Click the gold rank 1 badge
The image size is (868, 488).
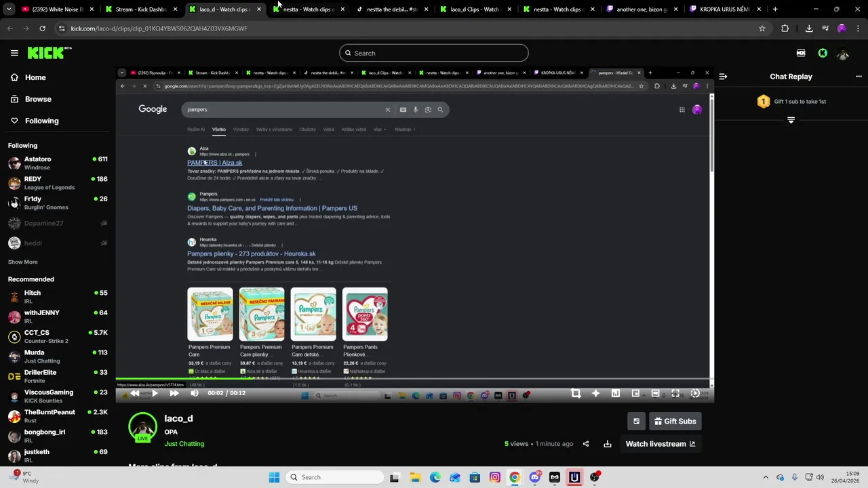[764, 102]
